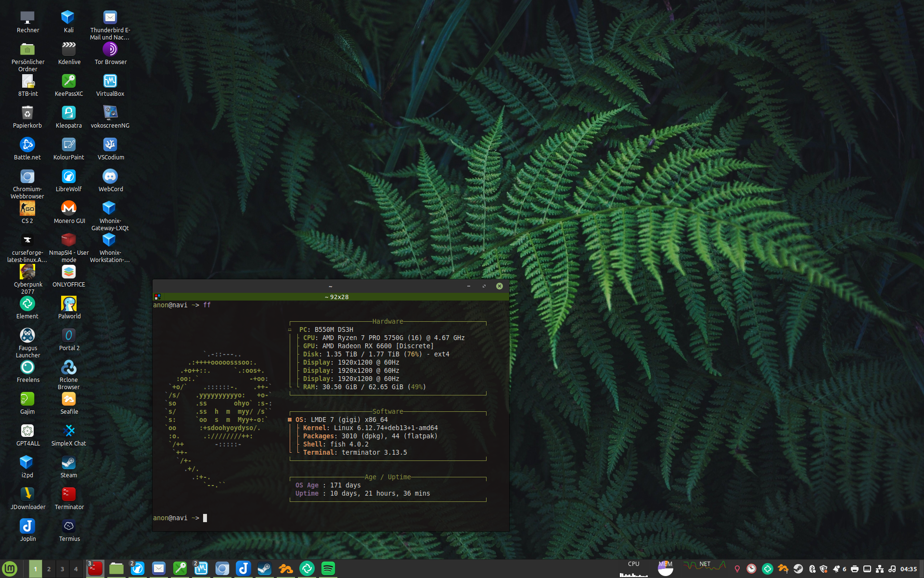
Task: Open the Bluetooth tray menu
Action: pos(812,569)
